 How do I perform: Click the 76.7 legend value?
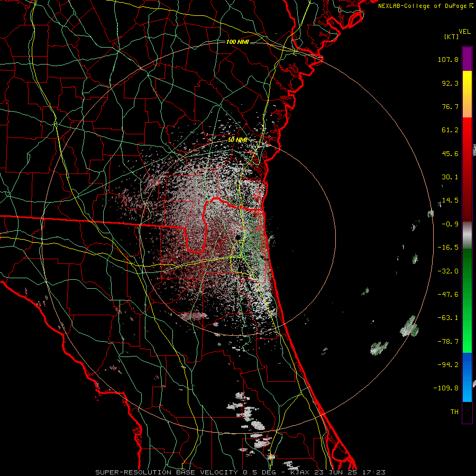coord(450,106)
